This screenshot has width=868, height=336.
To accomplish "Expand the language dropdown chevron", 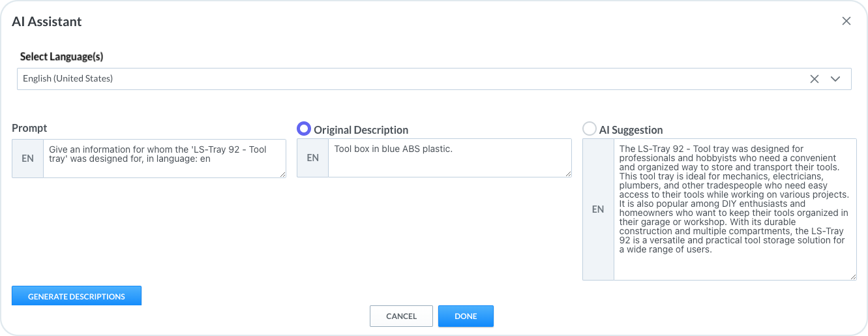I will click(x=835, y=79).
